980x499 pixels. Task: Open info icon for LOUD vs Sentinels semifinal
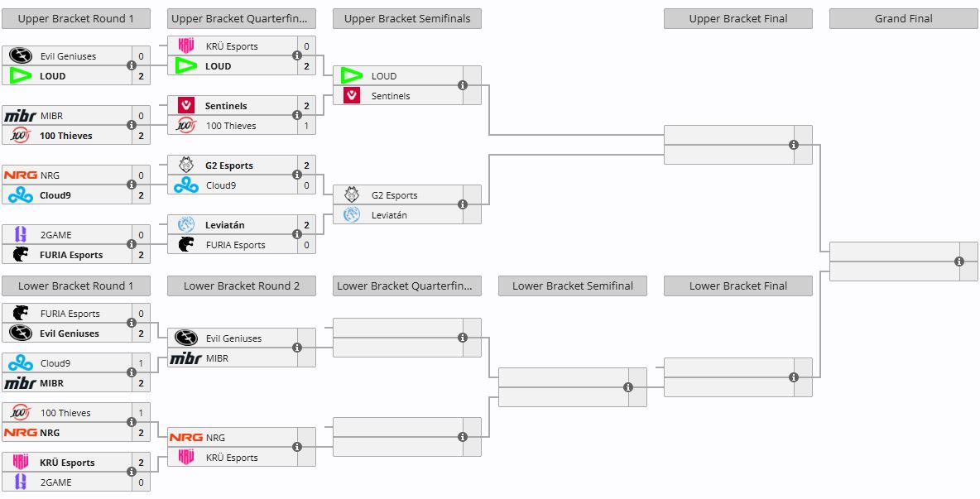coord(463,86)
